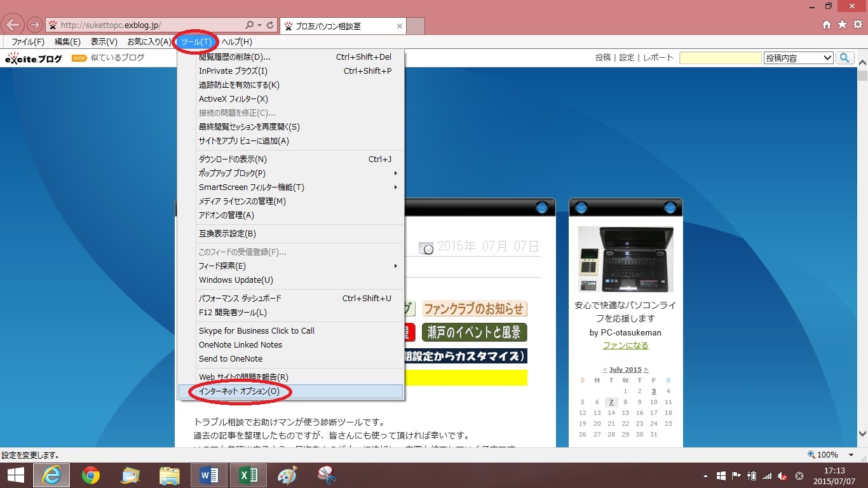Image resolution: width=868 pixels, height=488 pixels.
Task: Click the muted speaker volume tray icon
Action: [783, 476]
